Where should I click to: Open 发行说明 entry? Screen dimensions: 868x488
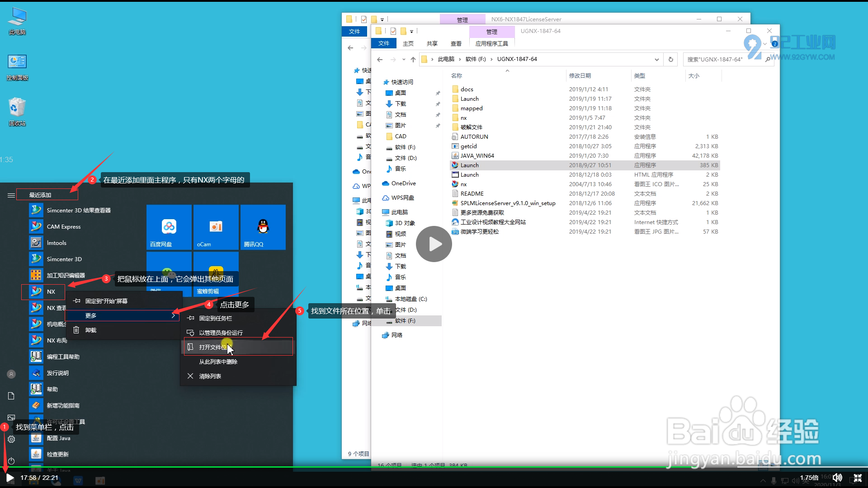point(57,373)
